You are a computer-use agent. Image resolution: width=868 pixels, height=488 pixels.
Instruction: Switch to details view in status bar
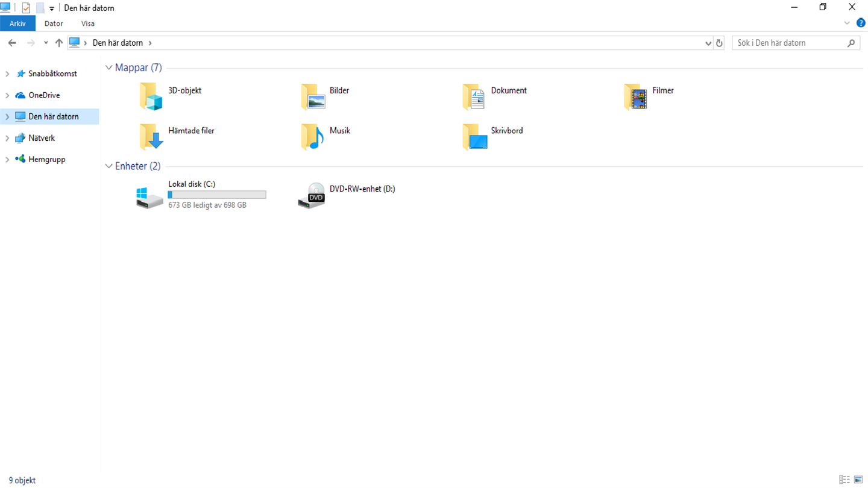pyautogui.click(x=844, y=480)
